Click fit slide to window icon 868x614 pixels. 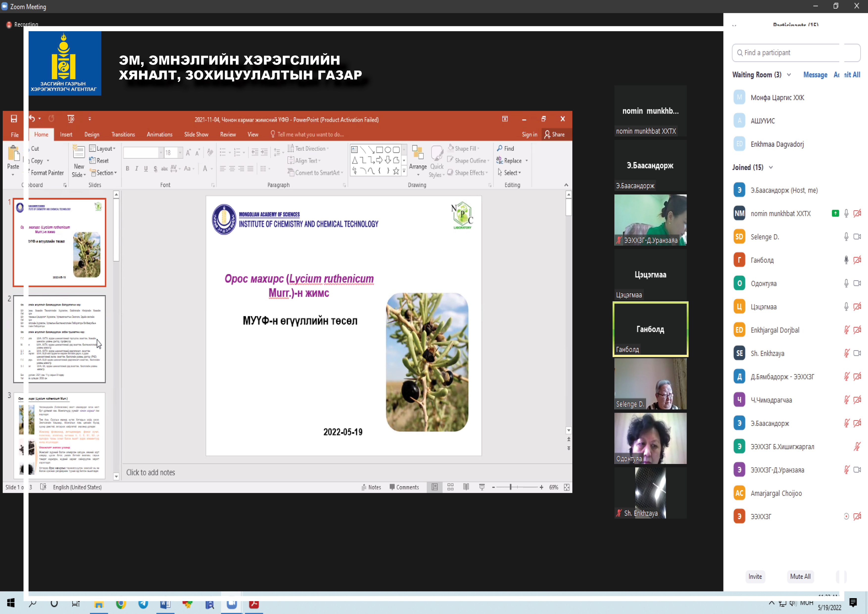(566, 487)
